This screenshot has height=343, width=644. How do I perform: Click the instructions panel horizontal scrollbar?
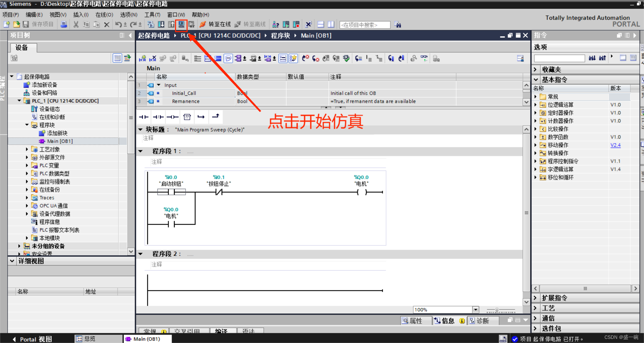[585, 288]
